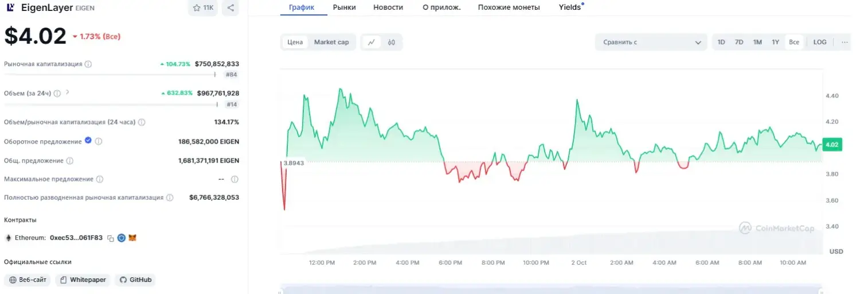Click the contract address 0xec53...061F83
This screenshot has width=868, height=294.
pos(76,238)
